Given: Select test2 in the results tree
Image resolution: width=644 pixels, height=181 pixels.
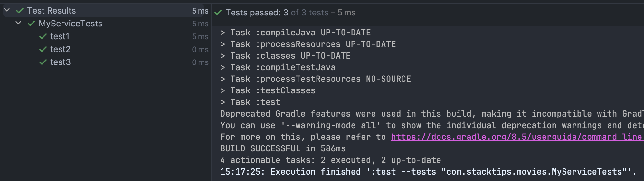Looking at the screenshot, I should click(x=60, y=49).
